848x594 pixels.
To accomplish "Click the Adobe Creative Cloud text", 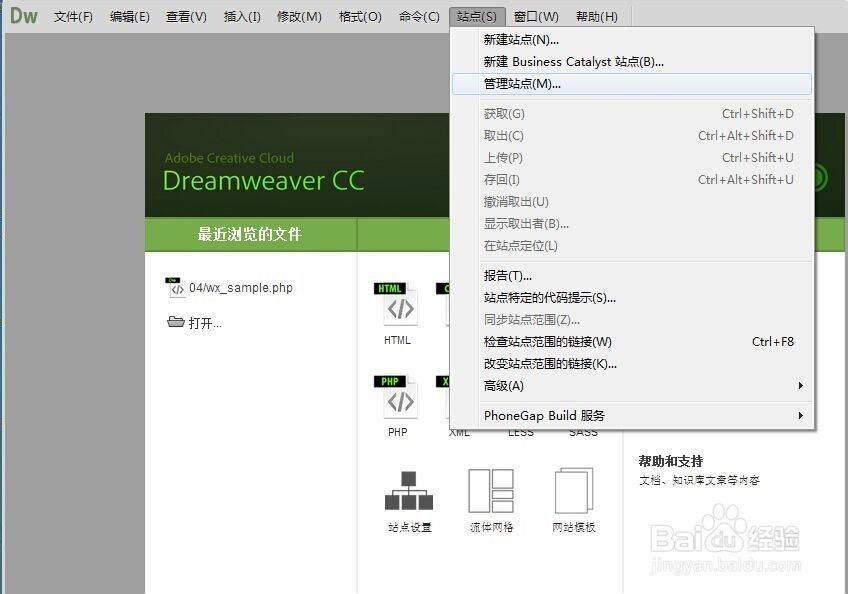I will [x=229, y=158].
